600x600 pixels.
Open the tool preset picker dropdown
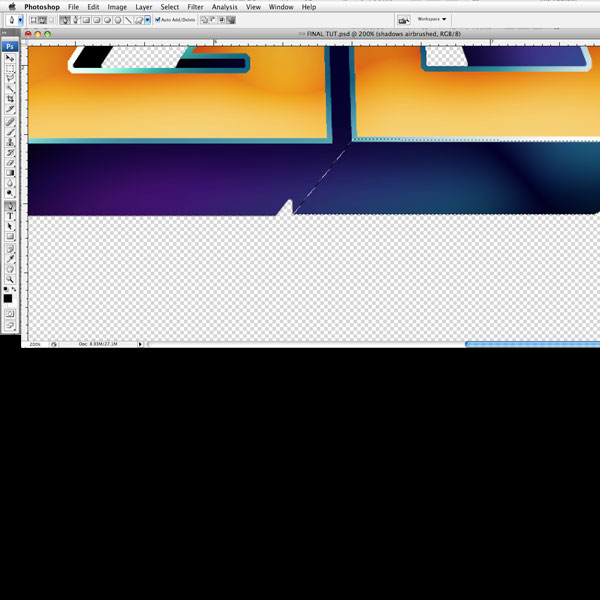(20, 20)
